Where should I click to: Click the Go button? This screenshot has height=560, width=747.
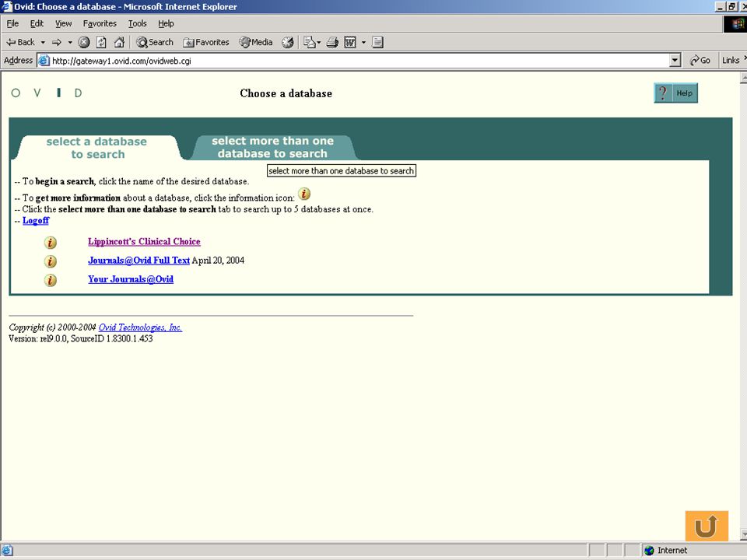coord(700,61)
